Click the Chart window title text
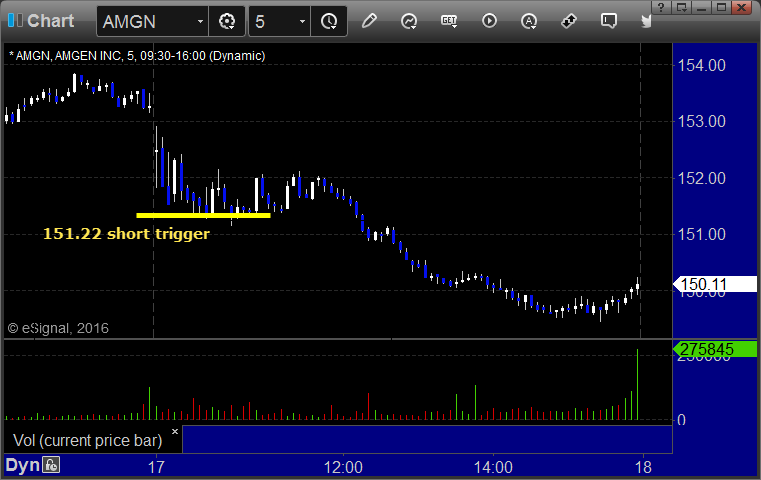761x480 pixels. [x=50, y=20]
